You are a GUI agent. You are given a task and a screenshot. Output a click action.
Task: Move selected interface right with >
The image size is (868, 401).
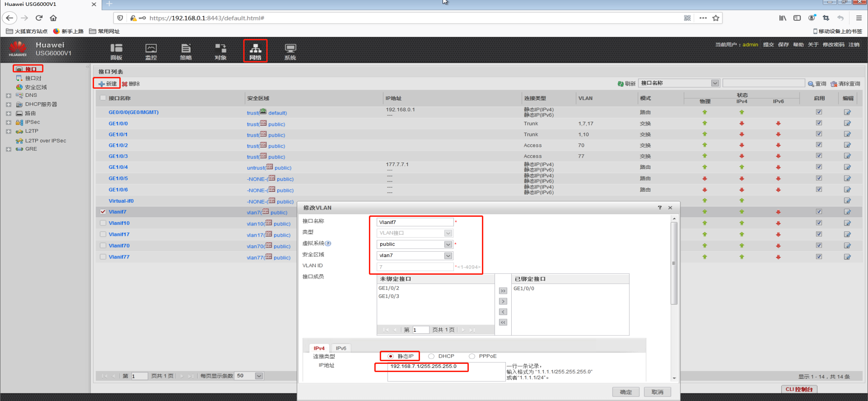[x=503, y=301]
